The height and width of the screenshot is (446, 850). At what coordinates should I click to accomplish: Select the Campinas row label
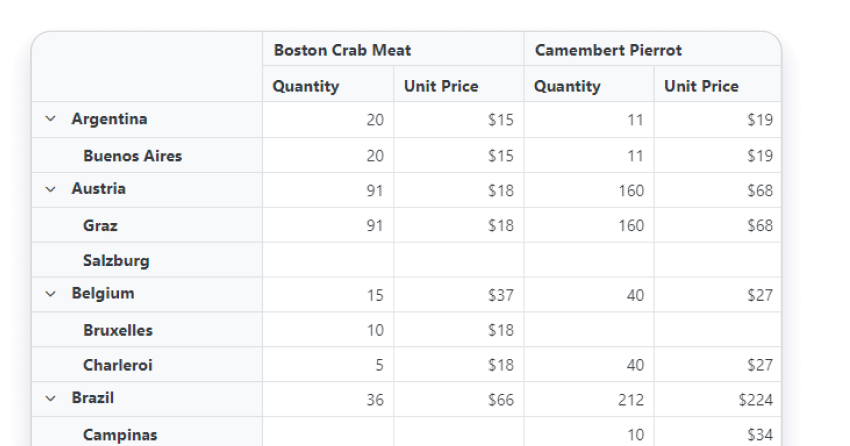tap(120, 435)
